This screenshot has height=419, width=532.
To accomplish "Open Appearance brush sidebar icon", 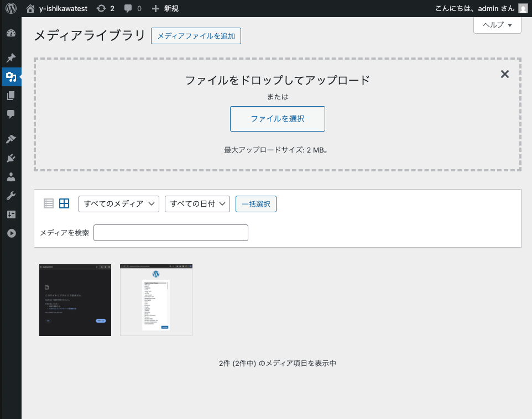I will click(x=11, y=139).
